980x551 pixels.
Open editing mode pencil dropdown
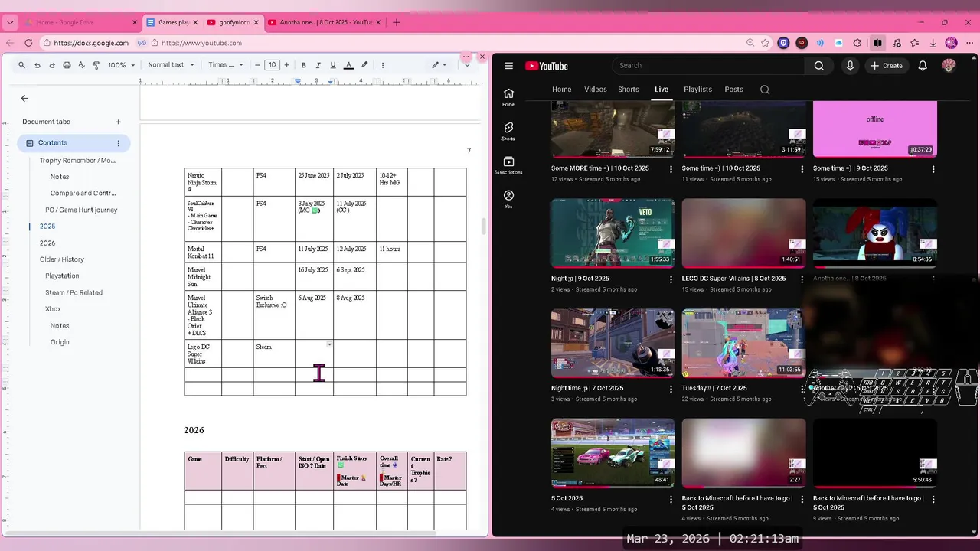tap(439, 65)
